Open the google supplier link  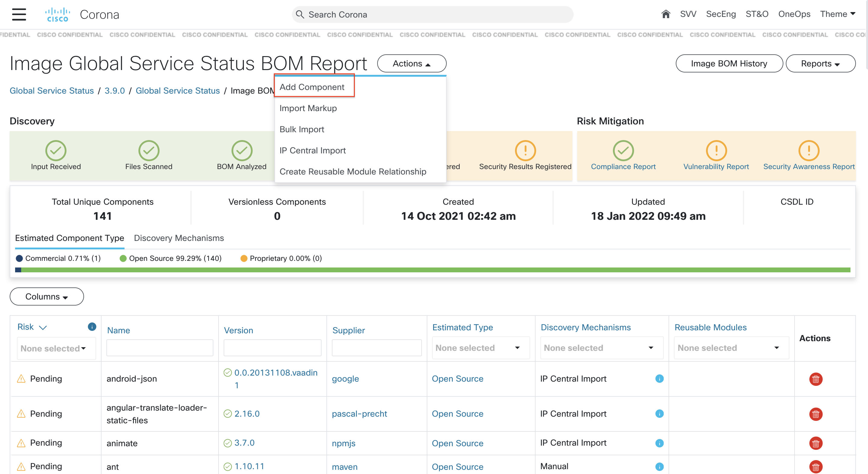click(345, 379)
